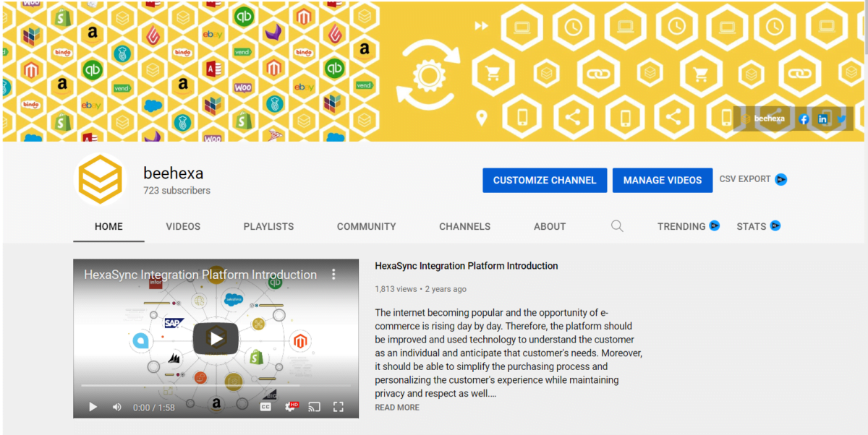
Task: Select the COMMUNITY tab
Action: (367, 226)
